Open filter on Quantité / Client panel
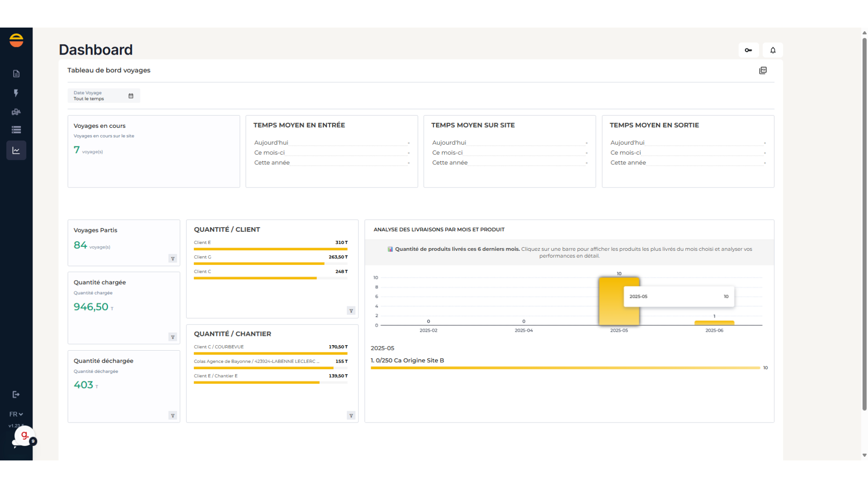The height and width of the screenshot is (488, 868). [351, 311]
